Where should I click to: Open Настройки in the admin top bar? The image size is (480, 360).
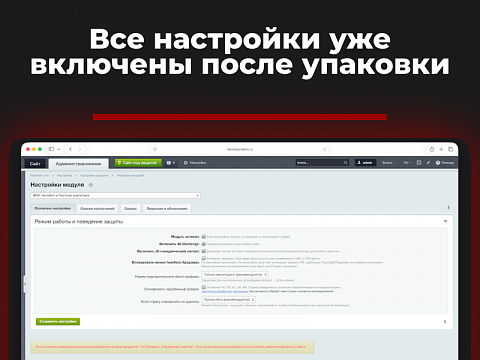pos(195,163)
